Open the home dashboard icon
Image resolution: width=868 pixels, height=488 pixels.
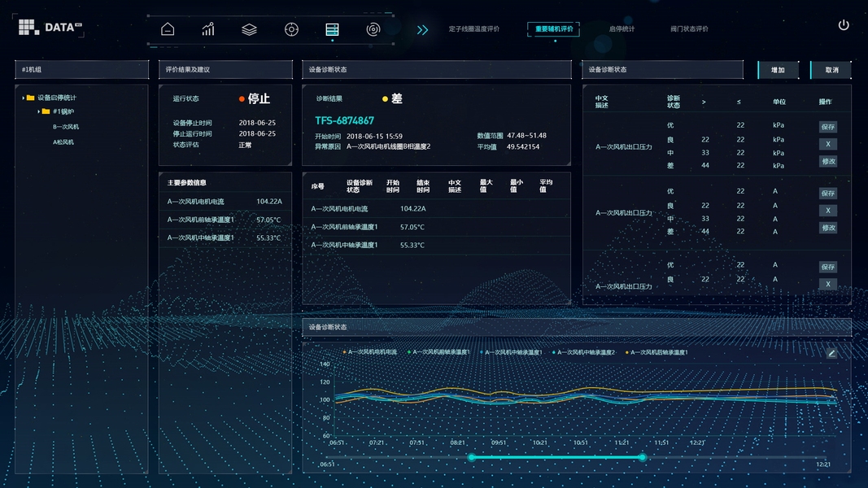click(x=168, y=29)
